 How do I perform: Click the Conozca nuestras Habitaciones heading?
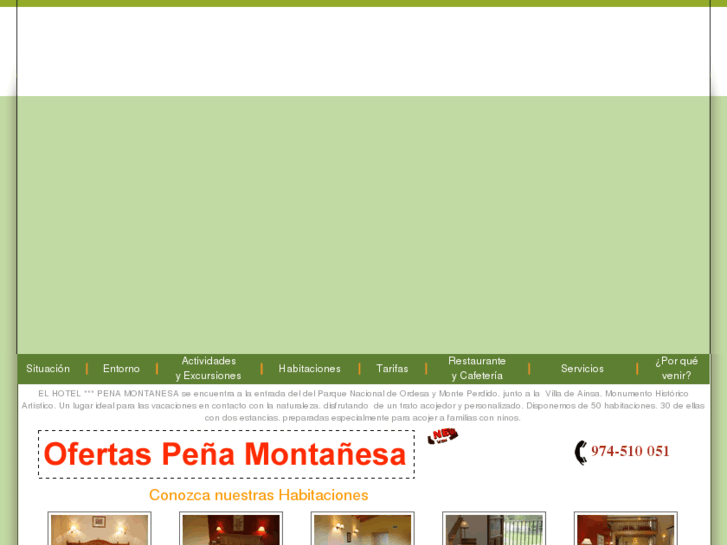click(258, 495)
